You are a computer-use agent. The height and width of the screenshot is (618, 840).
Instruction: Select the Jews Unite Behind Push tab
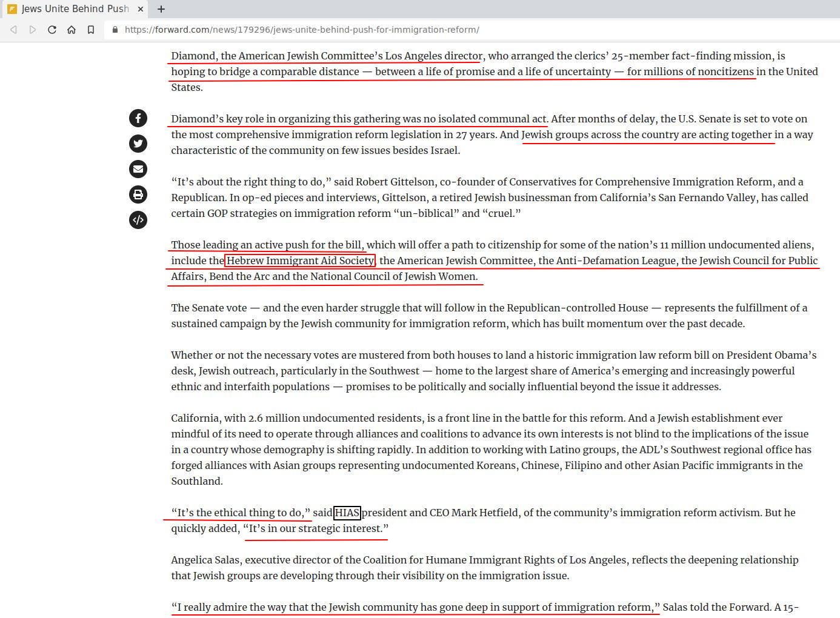75,9
